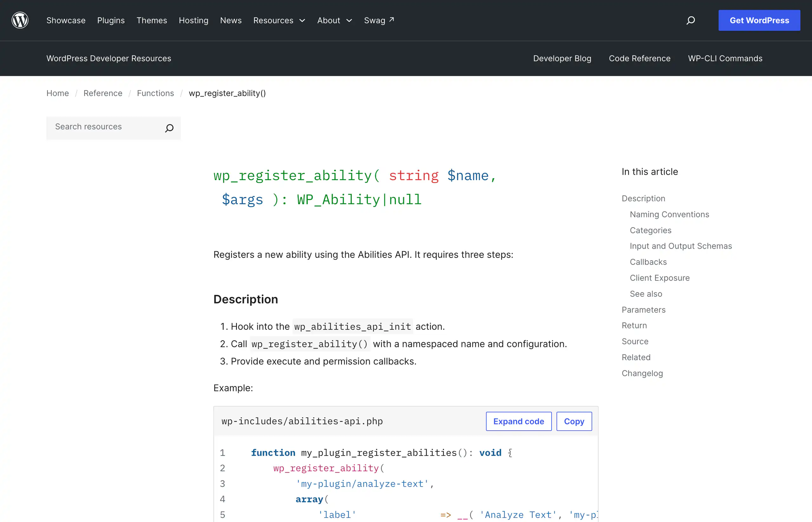Click the wp-includes/abilities-api.php file name
The width and height of the screenshot is (812, 522).
pos(302,421)
